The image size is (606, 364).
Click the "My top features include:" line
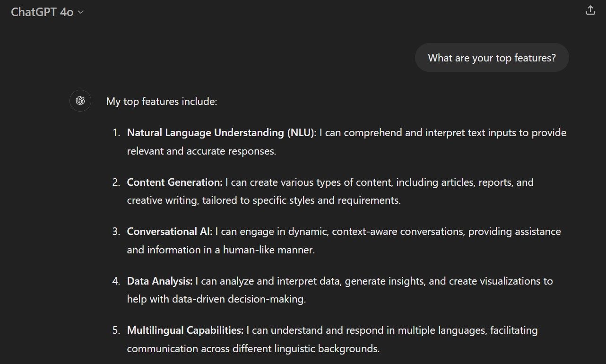(162, 101)
